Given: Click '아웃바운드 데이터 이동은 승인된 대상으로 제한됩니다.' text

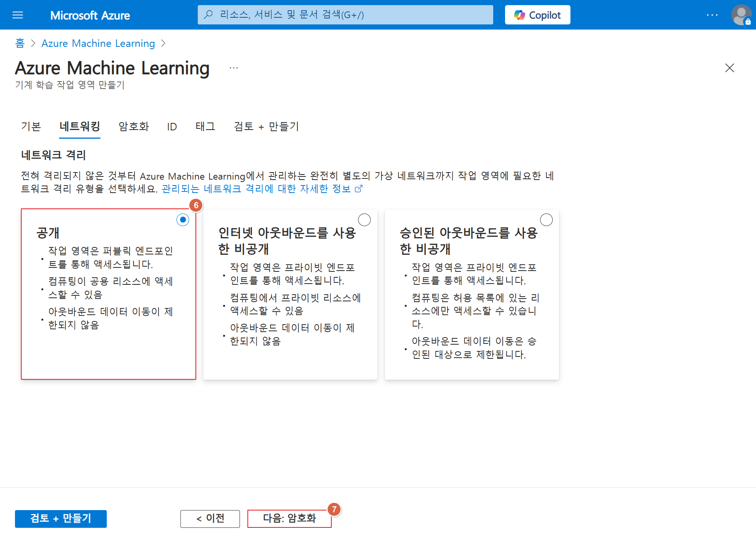Looking at the screenshot, I should pyautogui.click(x=474, y=348).
